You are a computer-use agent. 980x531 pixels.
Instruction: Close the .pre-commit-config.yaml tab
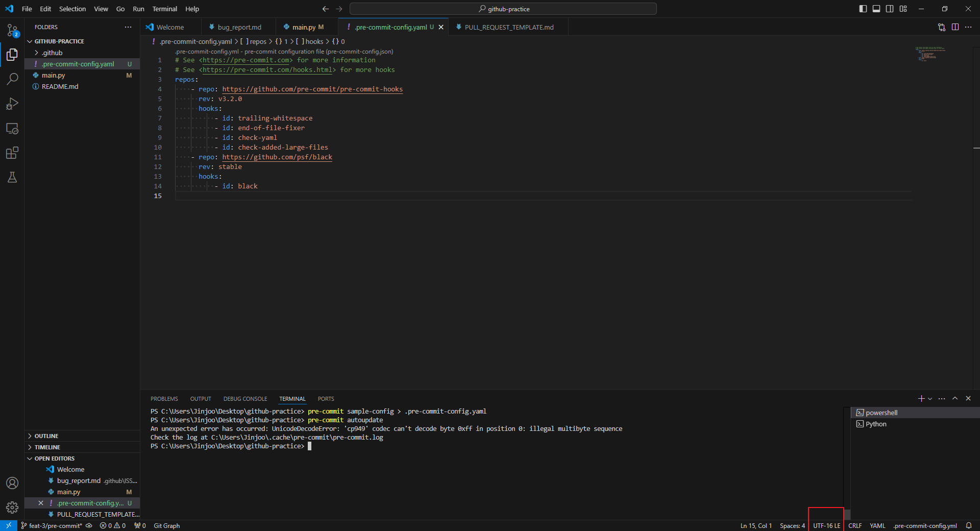tap(441, 27)
